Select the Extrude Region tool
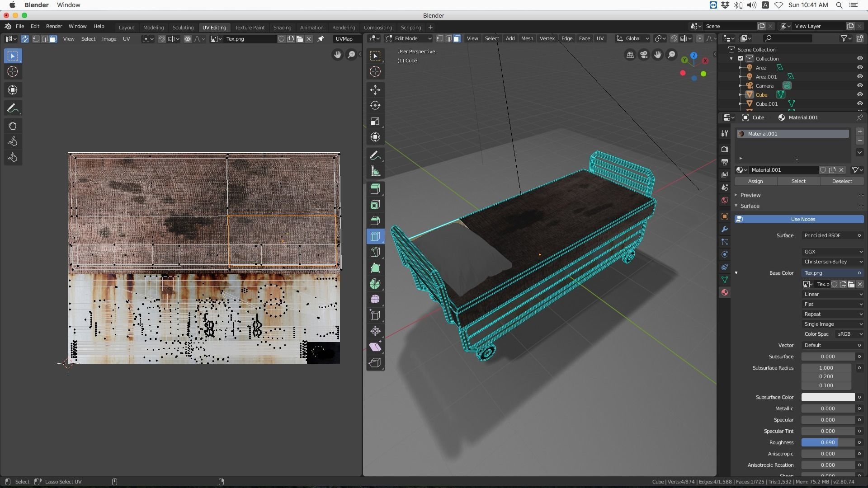The height and width of the screenshot is (488, 868). pyautogui.click(x=375, y=189)
